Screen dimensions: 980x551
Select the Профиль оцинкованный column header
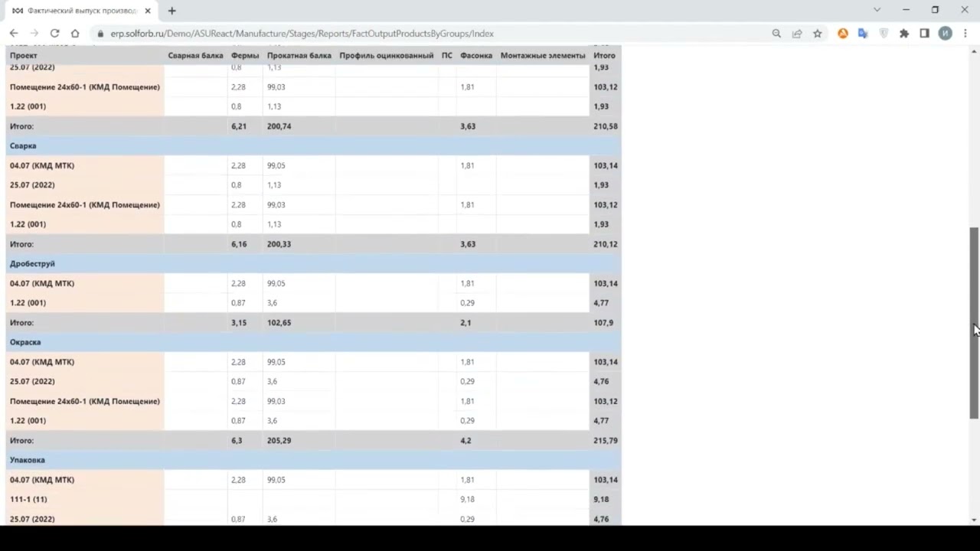[x=387, y=55]
